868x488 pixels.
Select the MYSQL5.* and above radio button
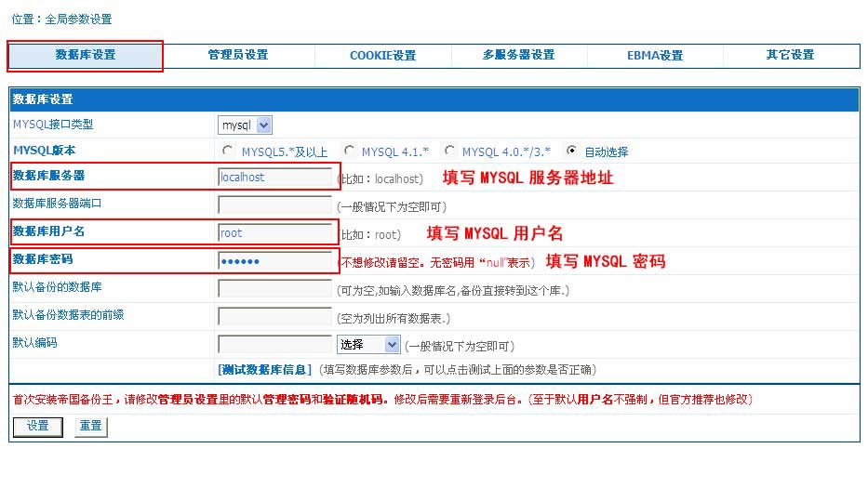[x=228, y=151]
